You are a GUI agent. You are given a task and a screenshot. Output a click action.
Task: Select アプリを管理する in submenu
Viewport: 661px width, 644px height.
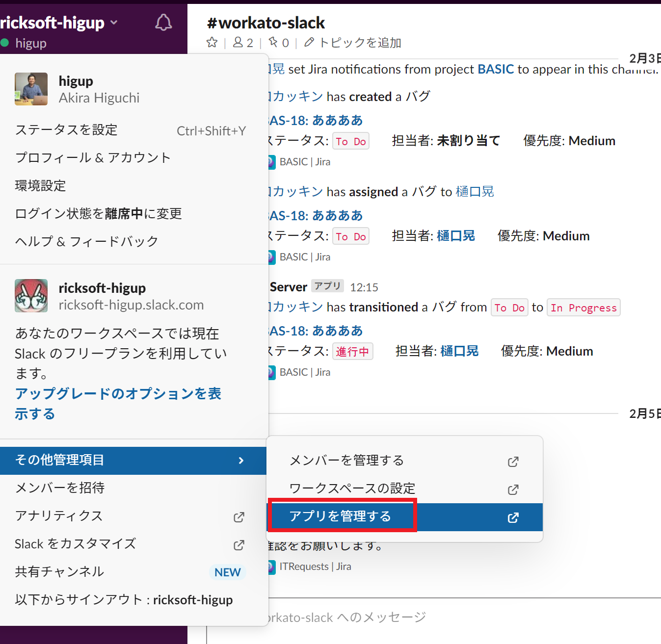point(405,516)
